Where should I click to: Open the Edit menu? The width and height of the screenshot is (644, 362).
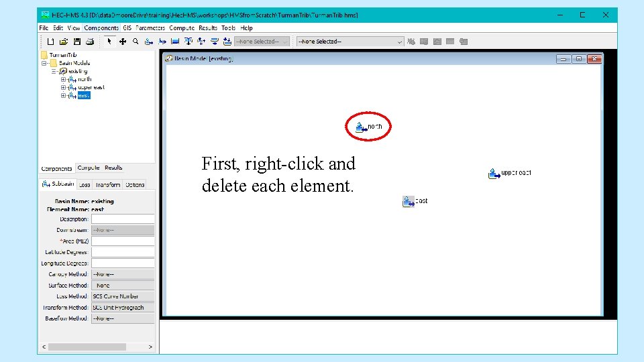pyautogui.click(x=58, y=28)
